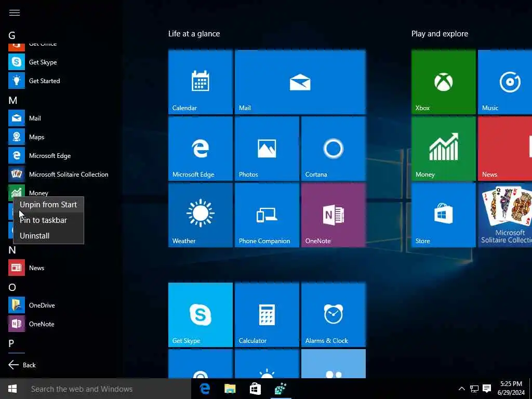Open the hamburger menu at top left
This screenshot has height=399, width=532.
pos(14,13)
